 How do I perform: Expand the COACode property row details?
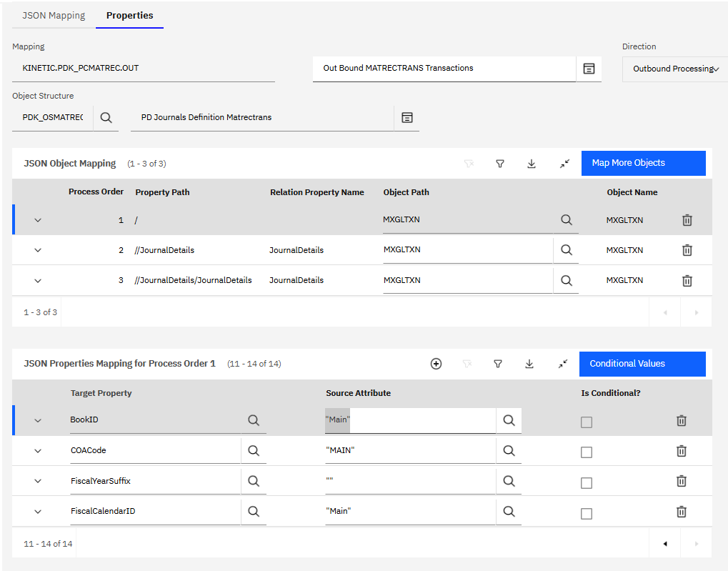tap(38, 451)
